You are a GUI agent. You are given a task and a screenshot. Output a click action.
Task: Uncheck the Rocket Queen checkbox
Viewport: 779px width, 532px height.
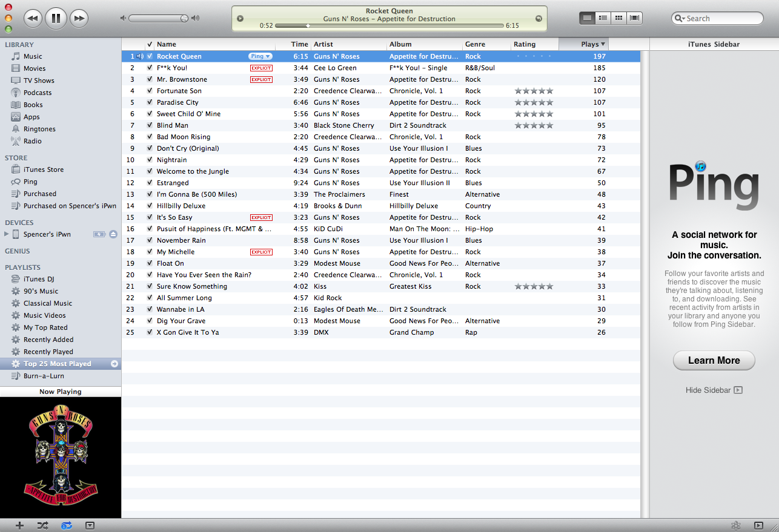(150, 56)
